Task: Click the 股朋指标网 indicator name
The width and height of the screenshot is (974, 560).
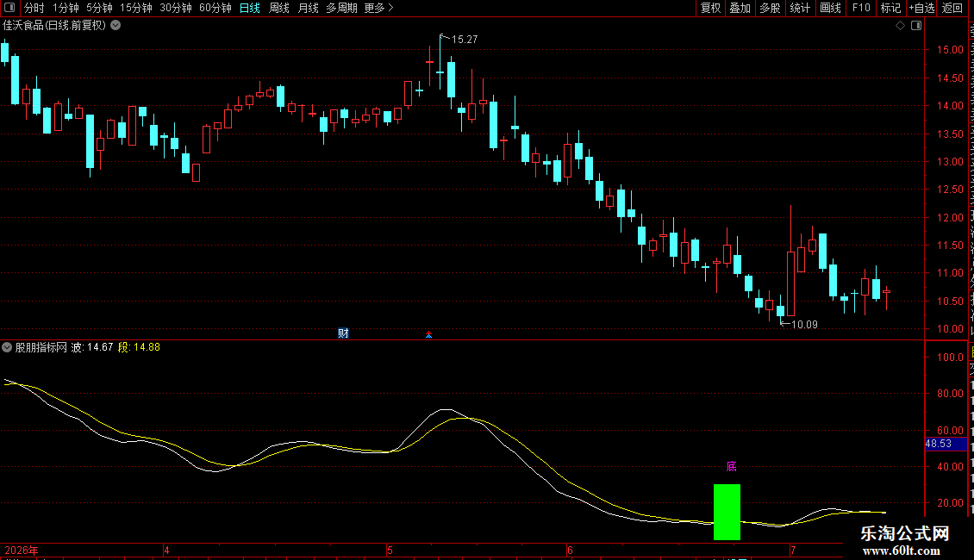Action: coord(41,347)
